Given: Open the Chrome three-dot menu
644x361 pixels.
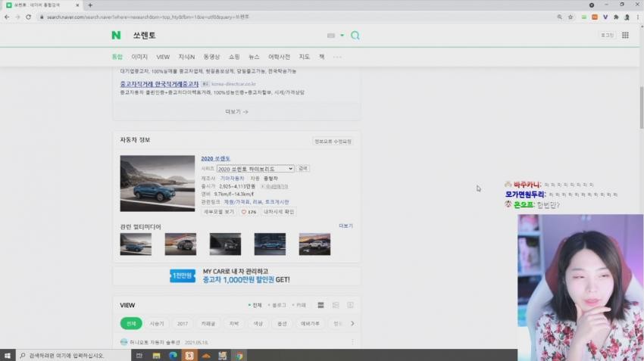Looking at the screenshot, I should pyautogui.click(x=638, y=17).
